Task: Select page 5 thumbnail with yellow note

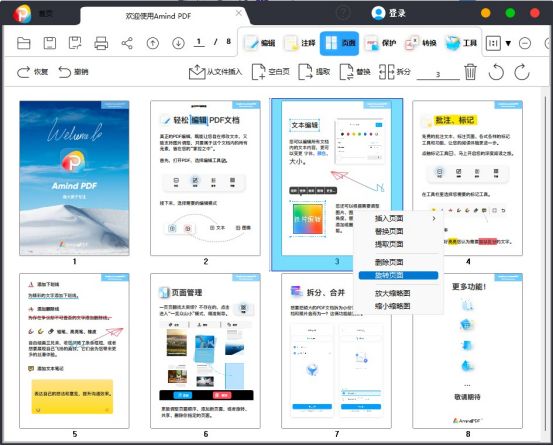Action: (x=74, y=351)
